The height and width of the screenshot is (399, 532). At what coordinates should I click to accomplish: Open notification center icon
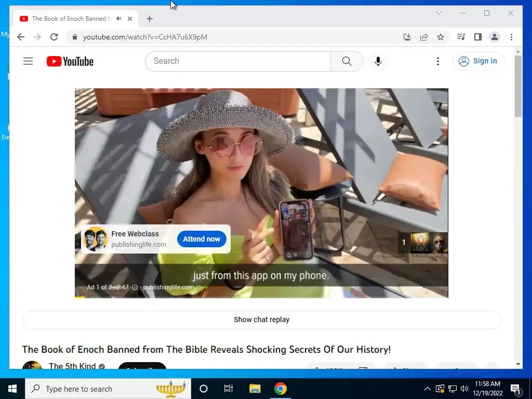tap(516, 389)
